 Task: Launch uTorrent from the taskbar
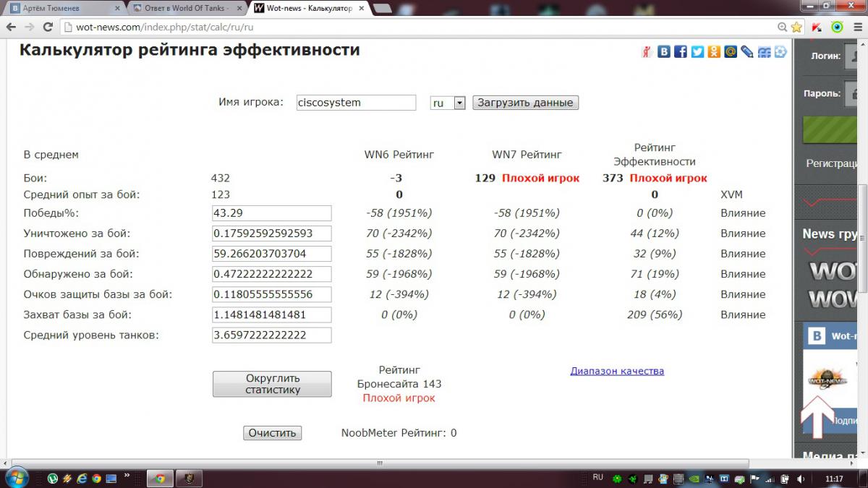53,478
